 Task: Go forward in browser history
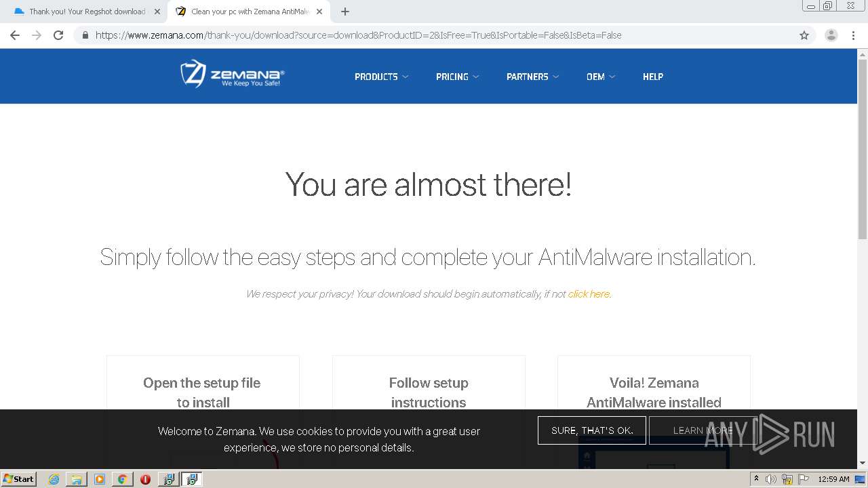(37, 35)
